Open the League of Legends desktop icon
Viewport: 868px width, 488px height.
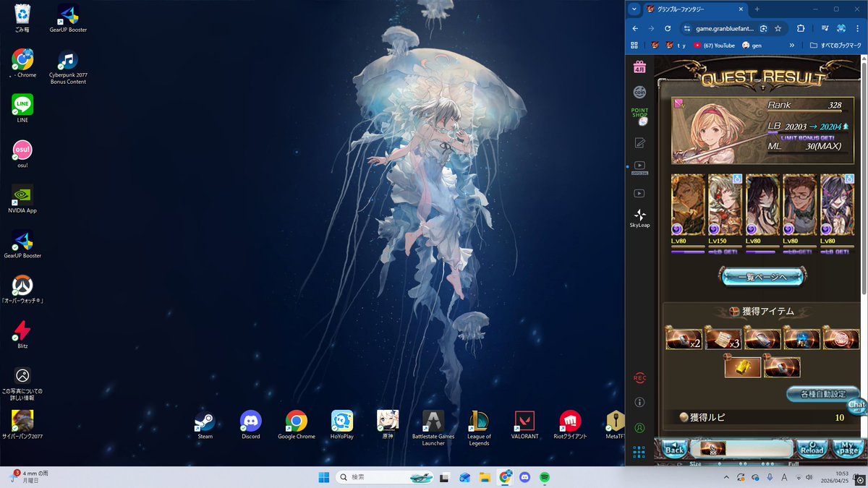(478, 428)
